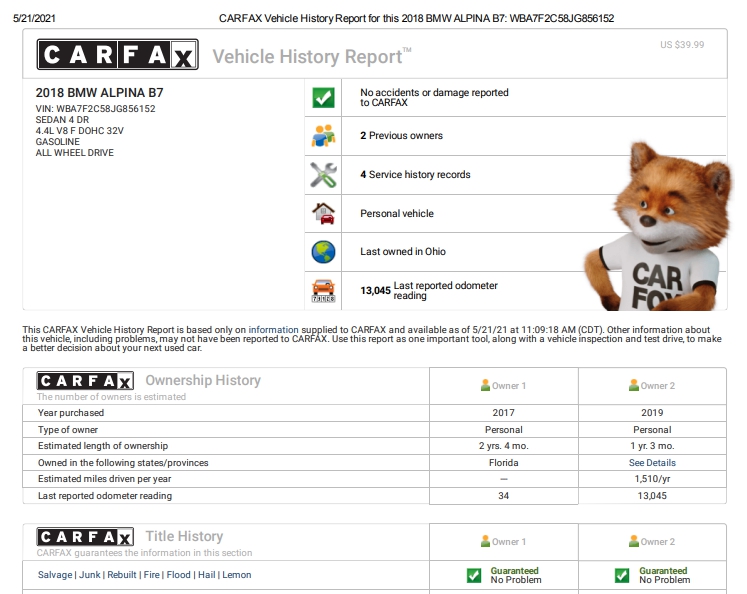The height and width of the screenshot is (594, 747).
Task: Click the CARFAX logo in the report header
Action: [118, 54]
